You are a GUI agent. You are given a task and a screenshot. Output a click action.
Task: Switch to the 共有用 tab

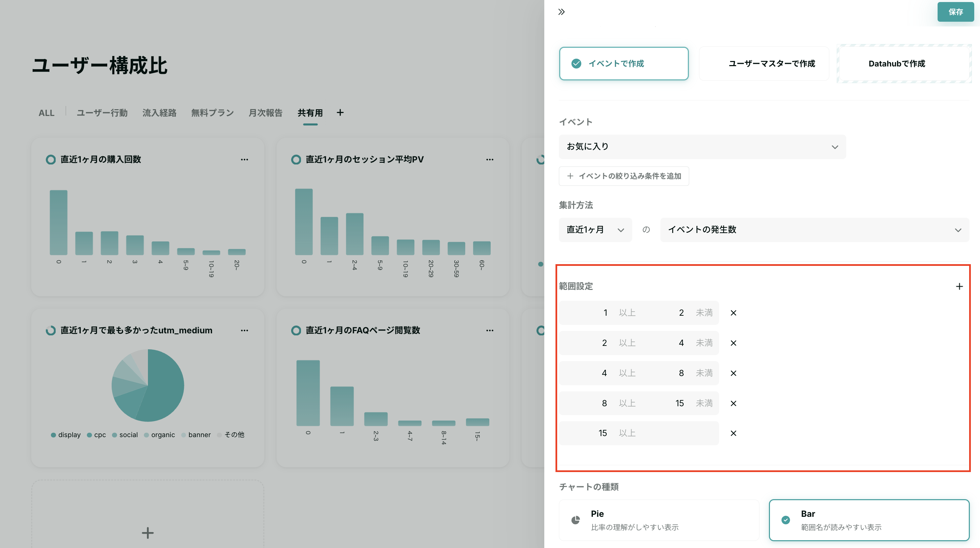point(310,113)
